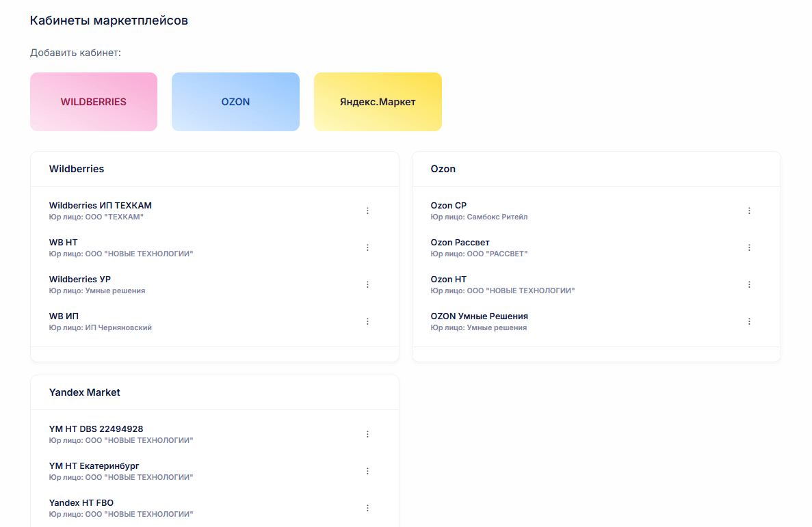Click legal entity text ООО "ТЕХКАМ"
This screenshot has width=812, height=527.
tap(114, 217)
